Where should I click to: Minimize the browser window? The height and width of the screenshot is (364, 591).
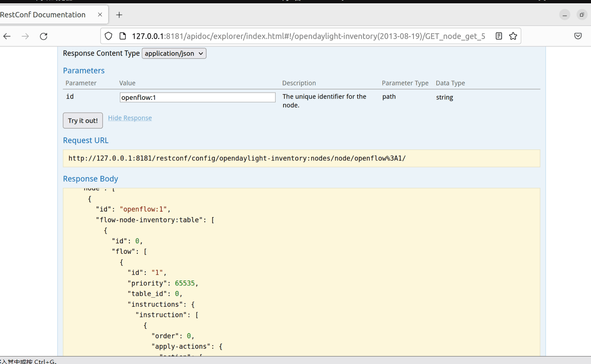(x=565, y=15)
